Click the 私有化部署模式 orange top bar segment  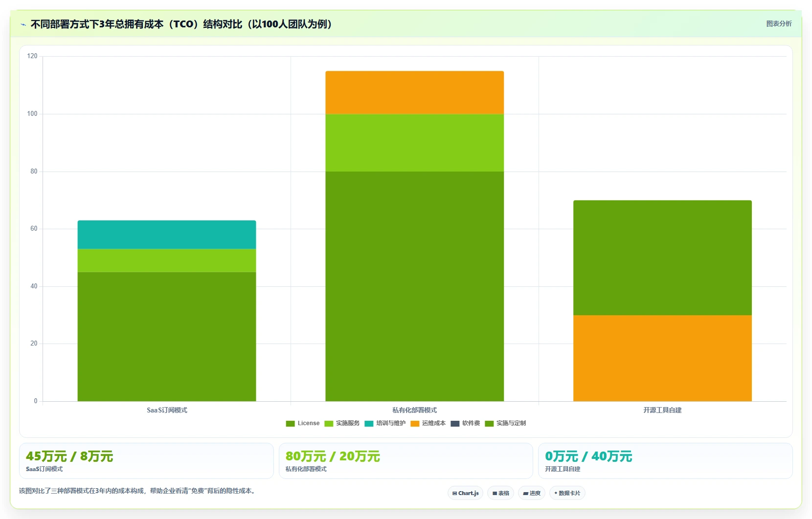(415, 92)
